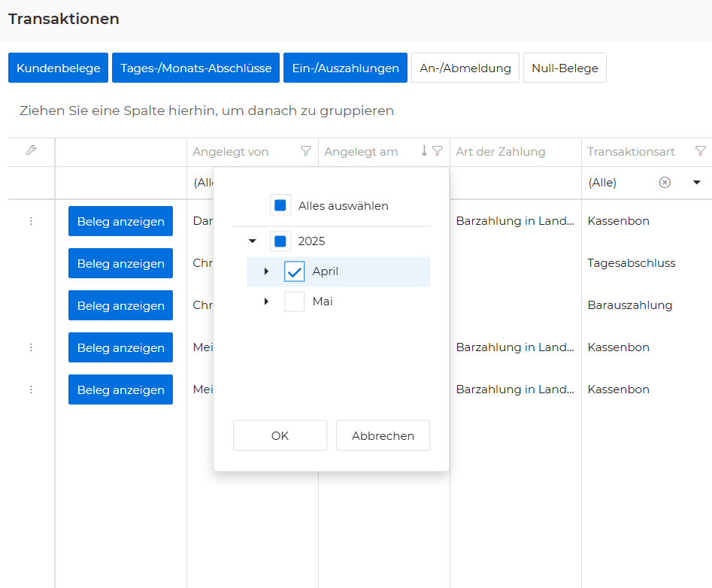Clear the Transaktionsart (Alle) filter value
Screen dimensions: 712x588
pos(665,183)
